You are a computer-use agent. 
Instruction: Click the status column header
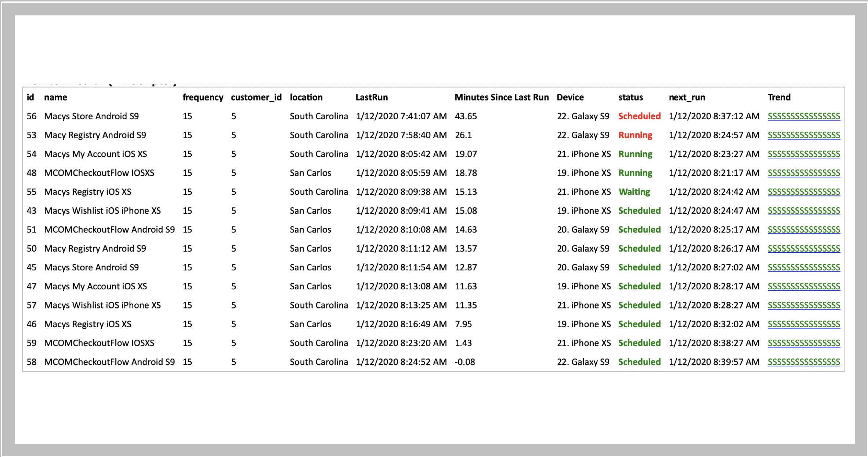630,97
